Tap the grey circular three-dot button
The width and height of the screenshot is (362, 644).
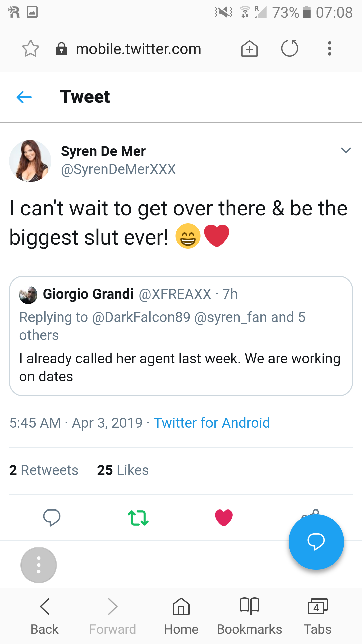click(39, 565)
